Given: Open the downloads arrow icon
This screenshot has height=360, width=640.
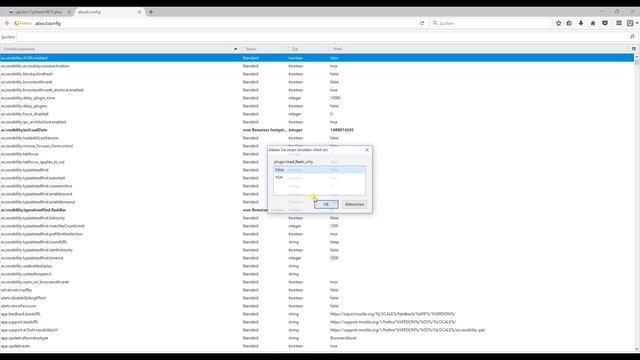Looking at the screenshot, I should tap(581, 23).
